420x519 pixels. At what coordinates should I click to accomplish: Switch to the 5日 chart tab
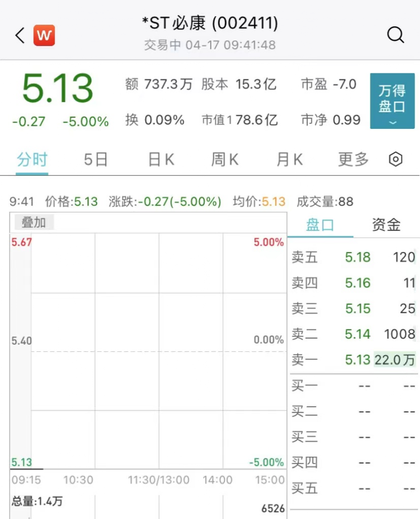pyautogui.click(x=96, y=160)
